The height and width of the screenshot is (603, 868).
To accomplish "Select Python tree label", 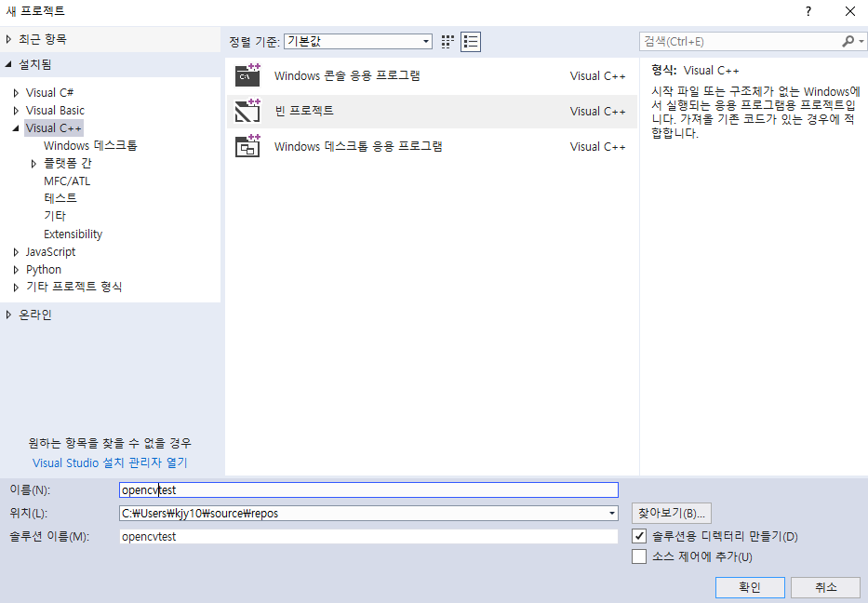I will pyautogui.click(x=43, y=270).
